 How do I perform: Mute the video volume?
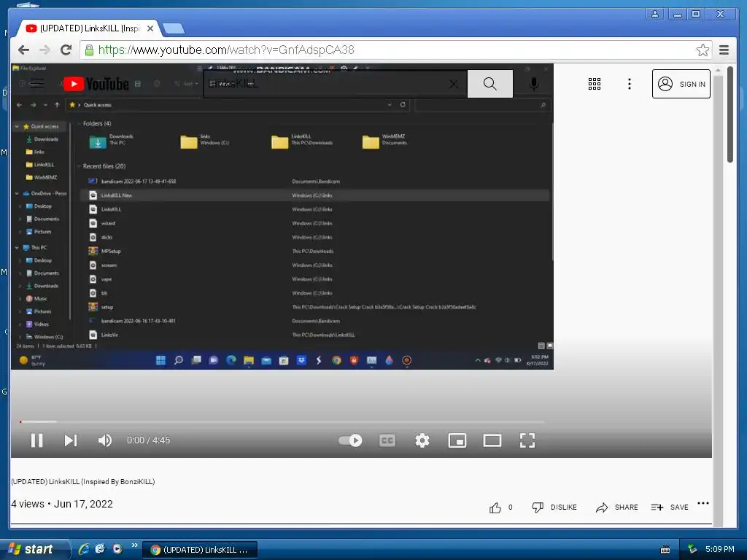click(105, 440)
